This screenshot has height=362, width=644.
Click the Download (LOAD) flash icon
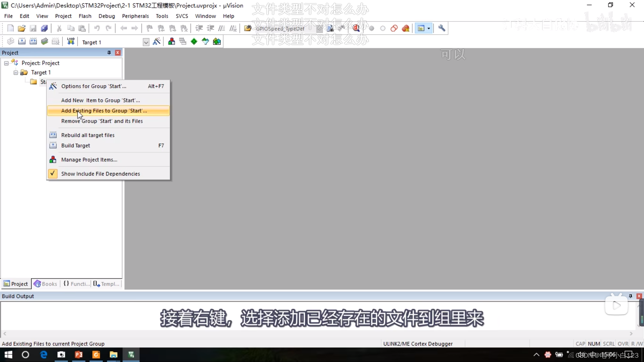pos(71,42)
